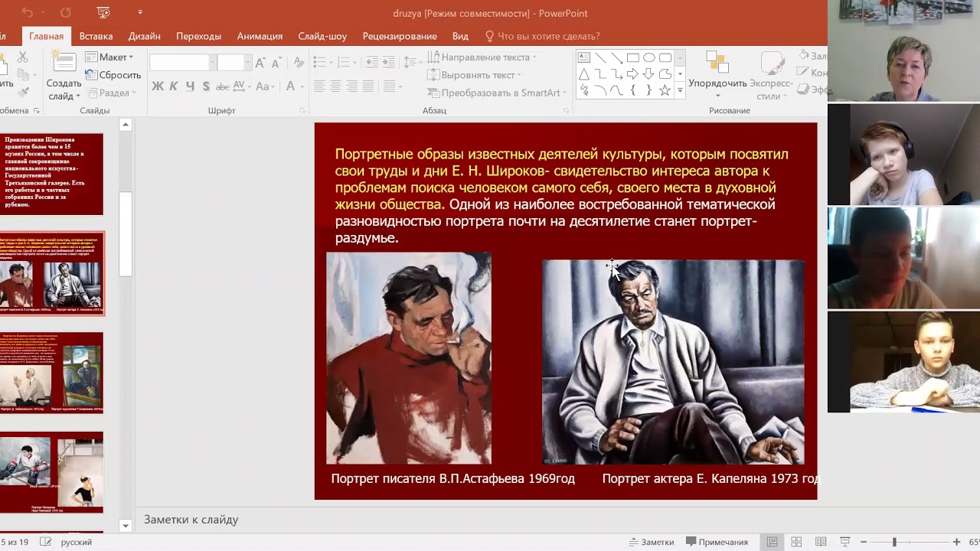Image resolution: width=980 pixels, height=551 pixels.
Task: Click the 'Что вы хотите сделать?' search box
Action: [x=542, y=36]
